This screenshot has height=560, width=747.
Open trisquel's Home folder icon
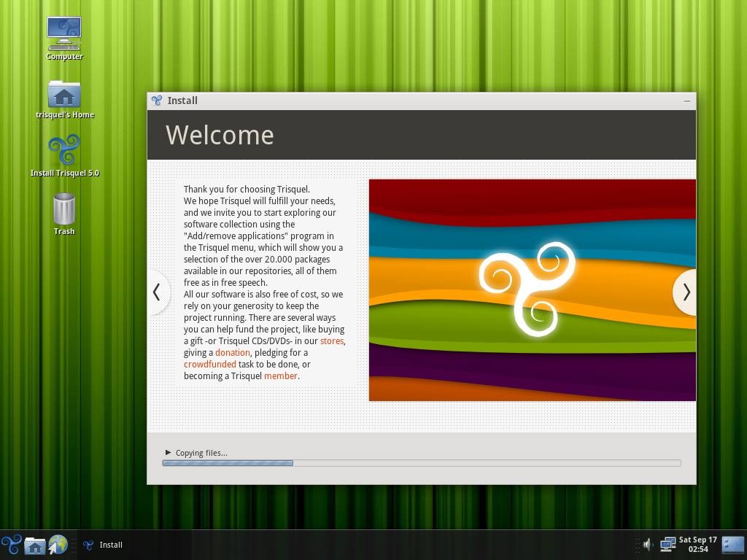click(x=64, y=99)
